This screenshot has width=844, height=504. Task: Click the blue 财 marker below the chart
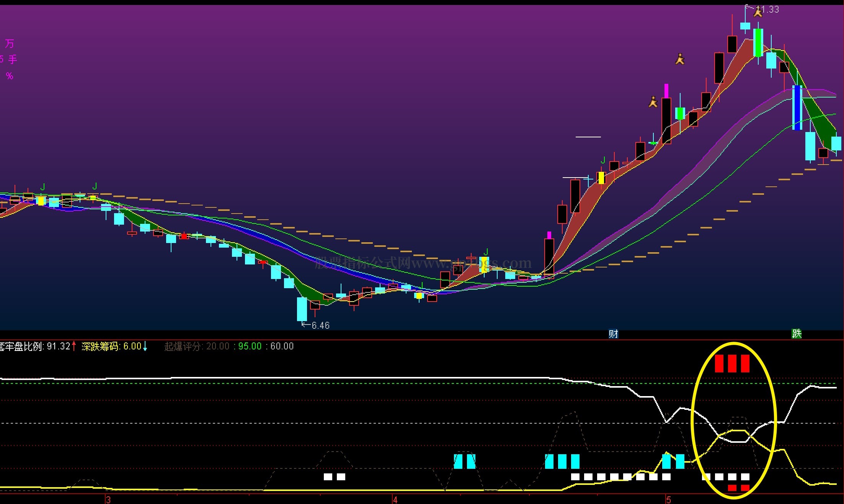point(613,334)
